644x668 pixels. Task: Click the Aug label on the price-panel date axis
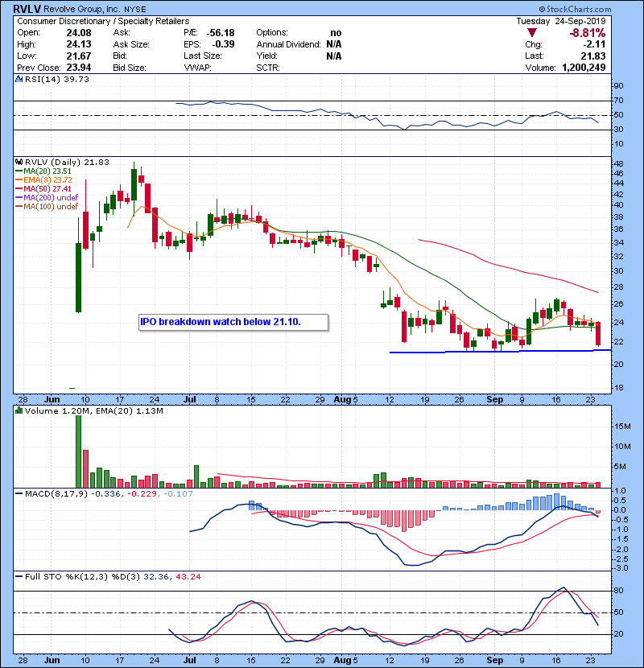[342, 399]
